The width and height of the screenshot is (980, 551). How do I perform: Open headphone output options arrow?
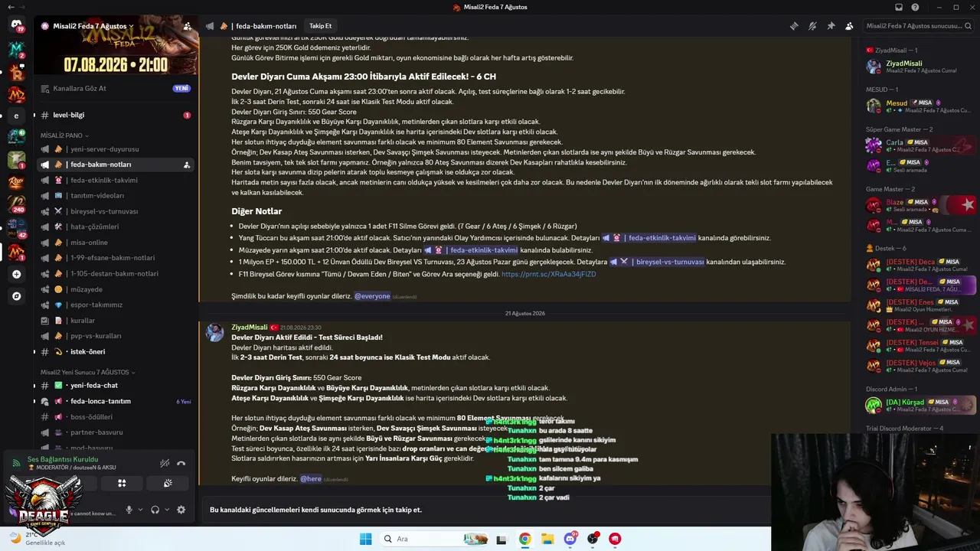166,510
